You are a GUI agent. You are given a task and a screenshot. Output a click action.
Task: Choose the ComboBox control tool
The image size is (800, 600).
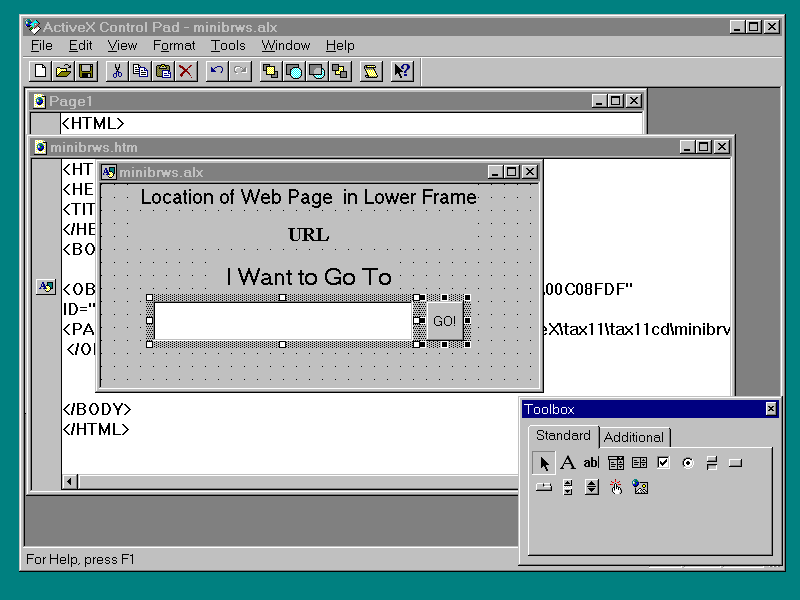(x=616, y=463)
